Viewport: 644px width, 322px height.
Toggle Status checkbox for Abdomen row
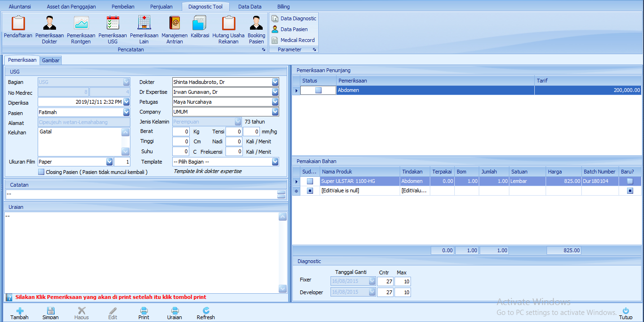[319, 90]
